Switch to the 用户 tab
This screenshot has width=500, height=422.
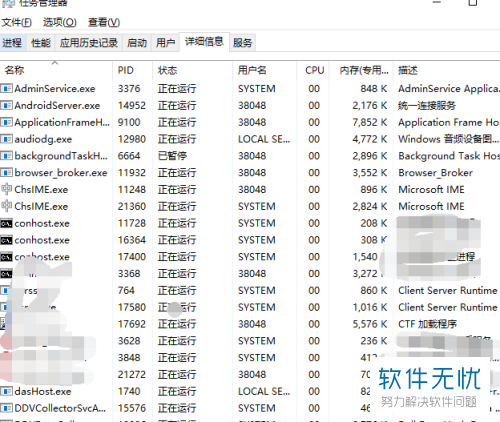pyautogui.click(x=165, y=43)
